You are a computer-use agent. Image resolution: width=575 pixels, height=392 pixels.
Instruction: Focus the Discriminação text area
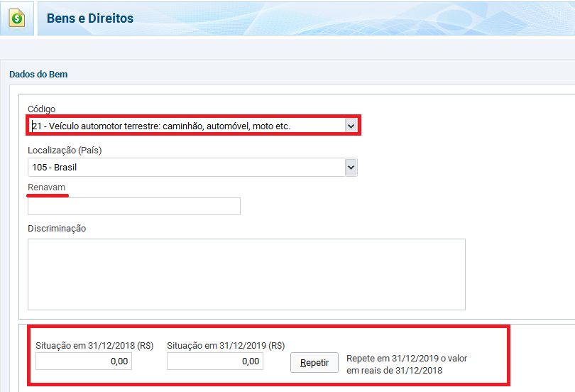click(x=246, y=274)
